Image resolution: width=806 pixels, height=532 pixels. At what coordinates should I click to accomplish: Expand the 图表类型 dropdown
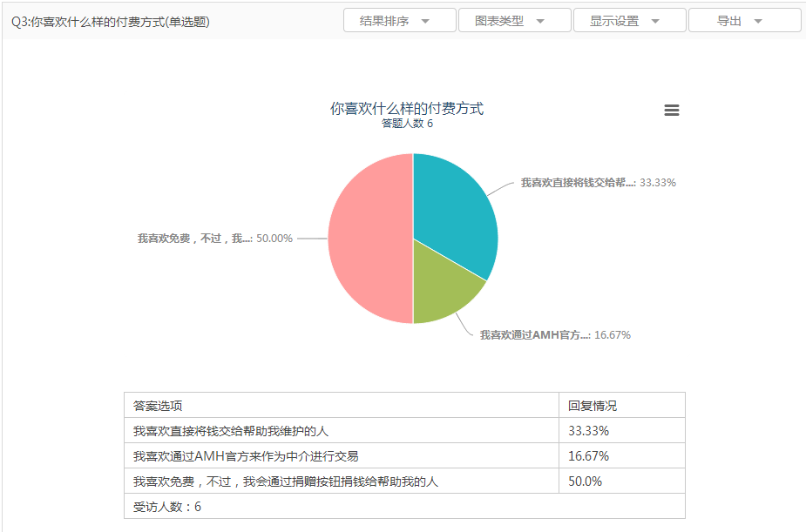point(514,21)
